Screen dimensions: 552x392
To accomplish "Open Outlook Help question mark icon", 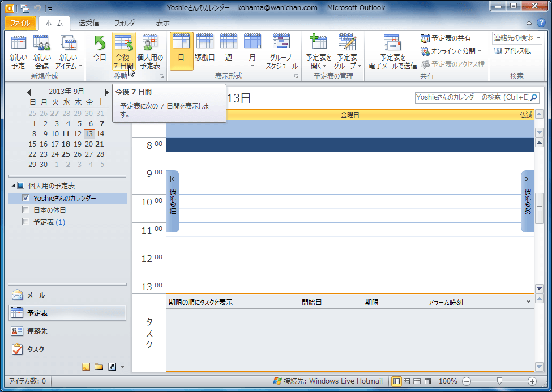I will click(541, 23).
